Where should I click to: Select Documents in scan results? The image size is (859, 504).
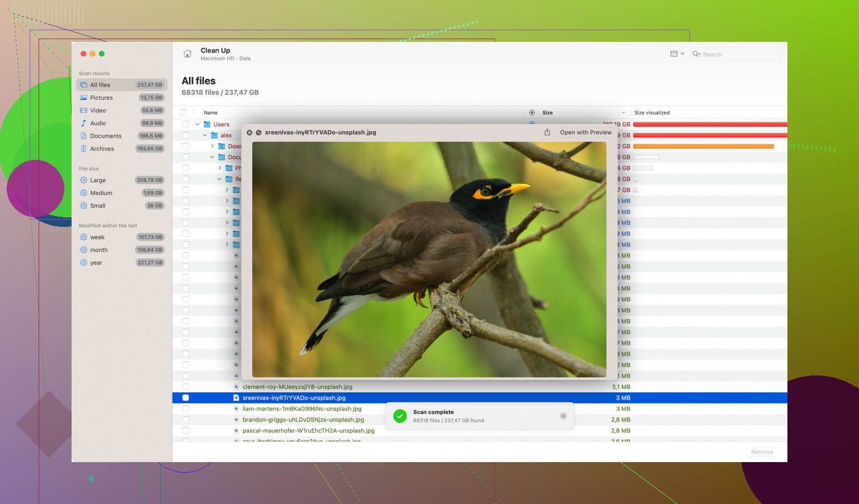pyautogui.click(x=106, y=136)
